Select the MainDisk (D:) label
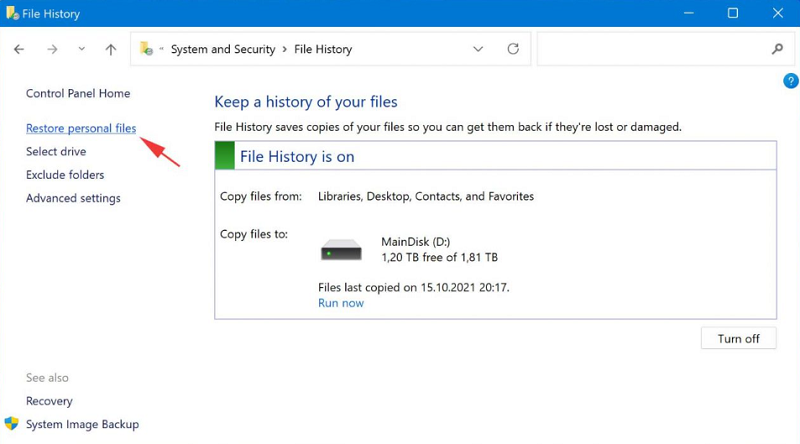This screenshot has height=444, width=800. point(416,242)
